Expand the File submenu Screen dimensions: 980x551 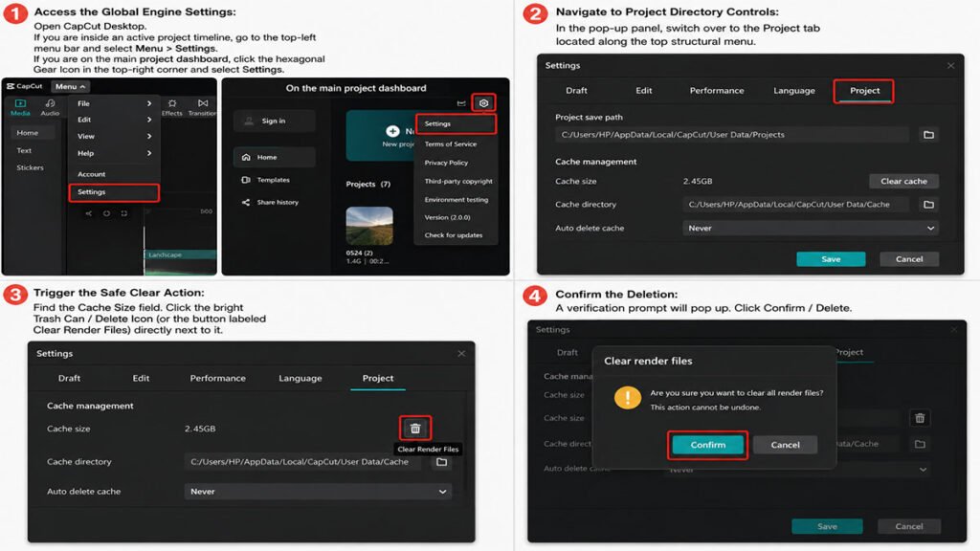coord(114,103)
